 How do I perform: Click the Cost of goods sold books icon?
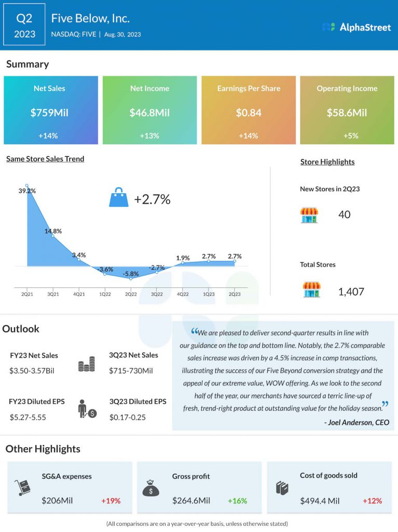point(282,488)
